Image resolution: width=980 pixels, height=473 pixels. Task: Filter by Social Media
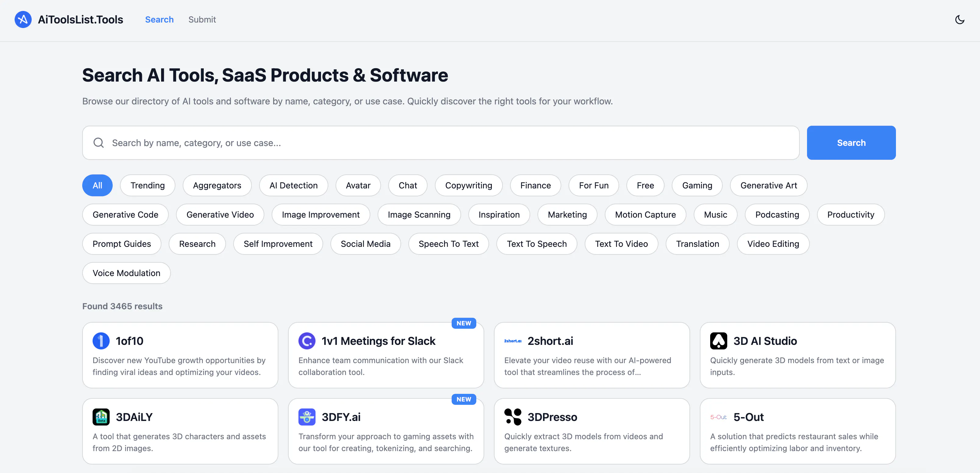[365, 244]
